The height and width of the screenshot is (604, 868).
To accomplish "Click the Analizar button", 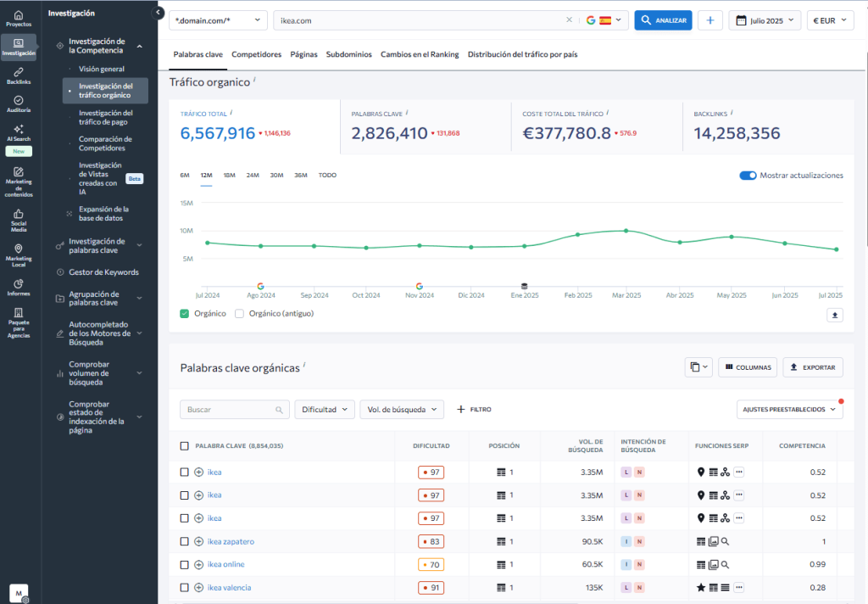I will click(x=663, y=20).
